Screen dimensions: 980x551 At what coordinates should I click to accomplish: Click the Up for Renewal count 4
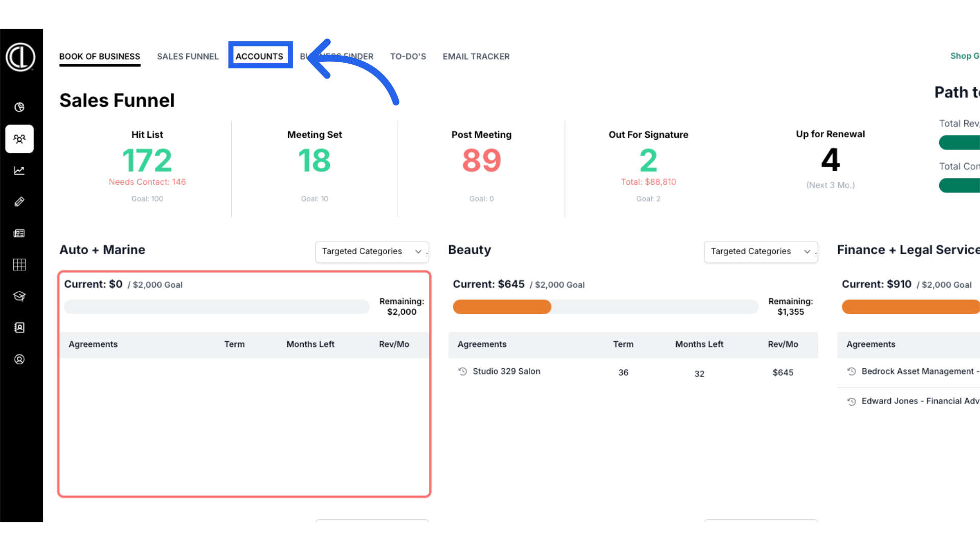[830, 160]
